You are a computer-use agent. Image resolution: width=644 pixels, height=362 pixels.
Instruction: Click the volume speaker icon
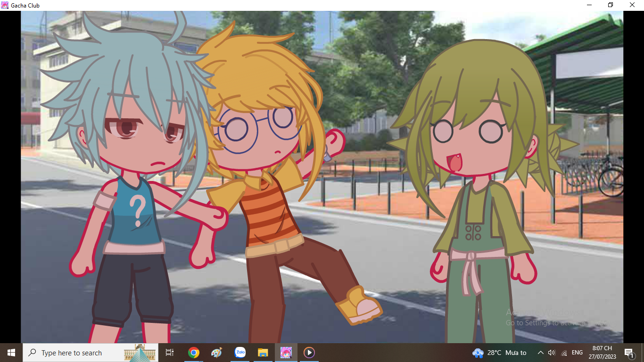coord(552,353)
